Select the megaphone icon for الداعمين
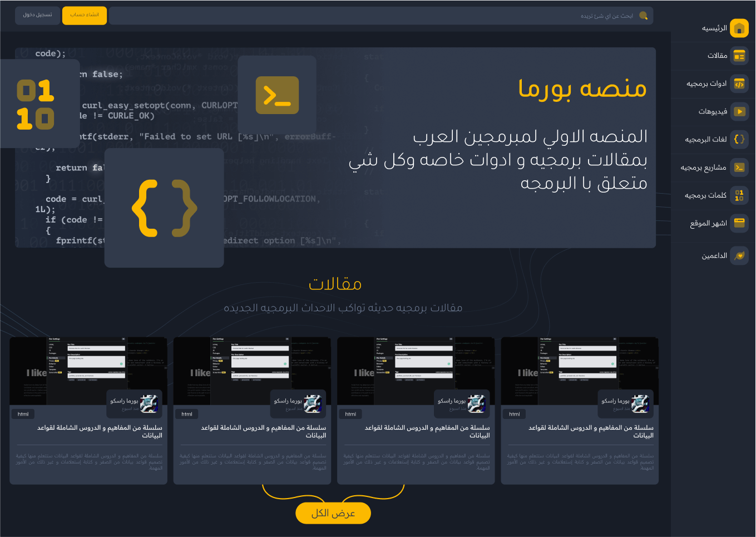The height and width of the screenshot is (537, 756). (739, 255)
